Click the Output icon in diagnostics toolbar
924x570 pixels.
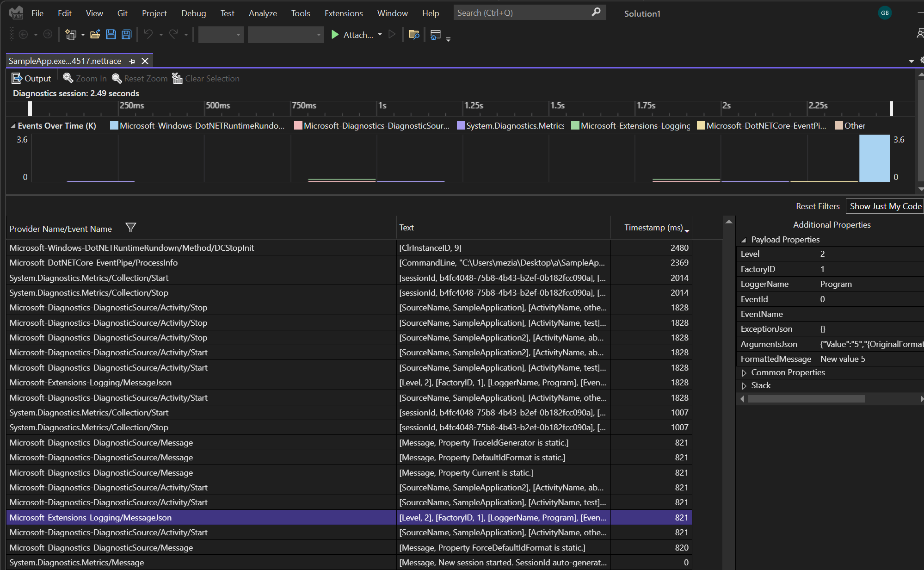pyautogui.click(x=17, y=79)
